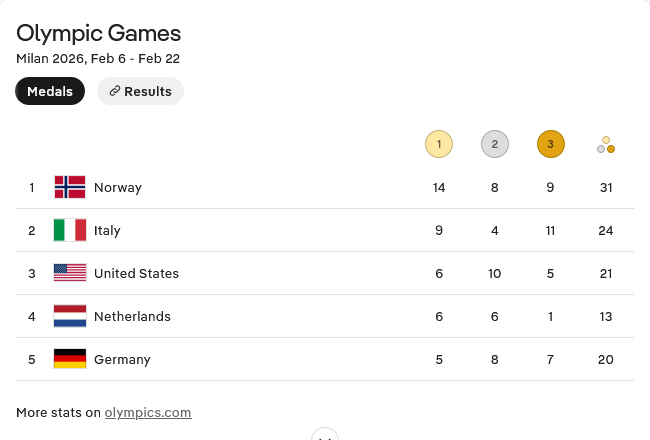The width and height of the screenshot is (650, 440).
Task: Select the United States row label
Action: coord(136,273)
